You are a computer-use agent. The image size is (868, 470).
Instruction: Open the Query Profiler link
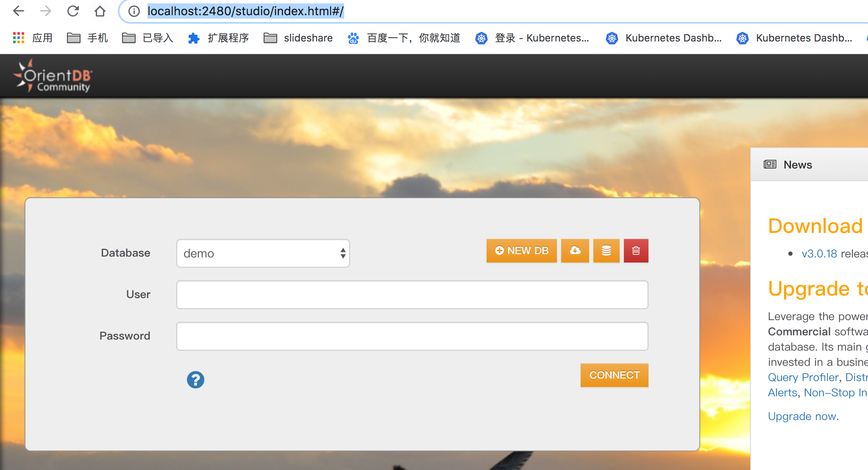pos(803,377)
